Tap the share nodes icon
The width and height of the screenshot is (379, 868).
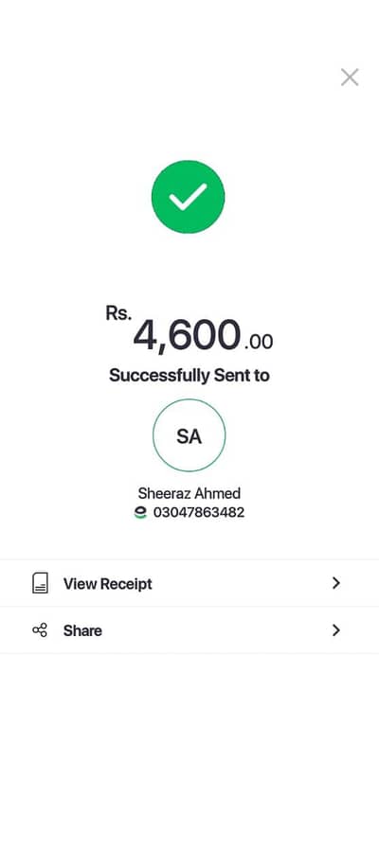click(40, 630)
